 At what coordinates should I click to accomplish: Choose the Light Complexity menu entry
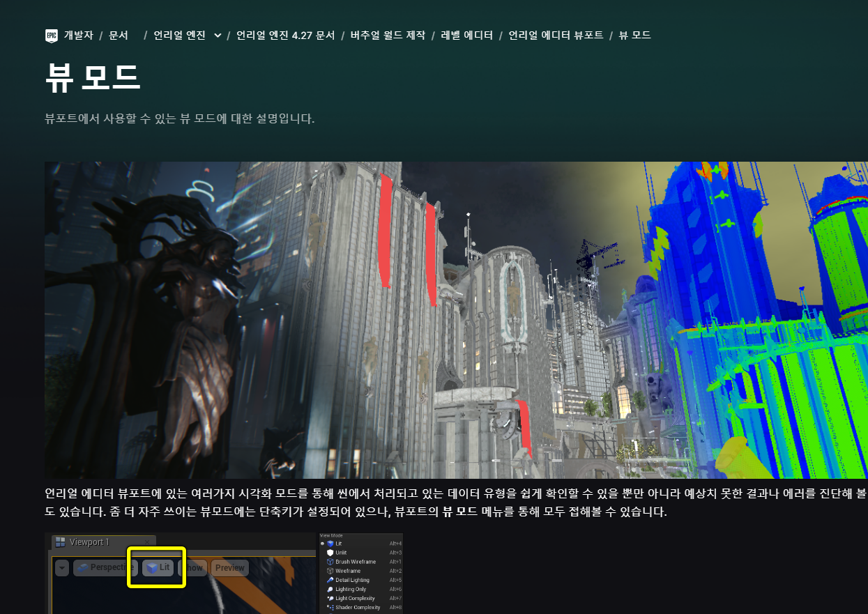click(x=360, y=598)
